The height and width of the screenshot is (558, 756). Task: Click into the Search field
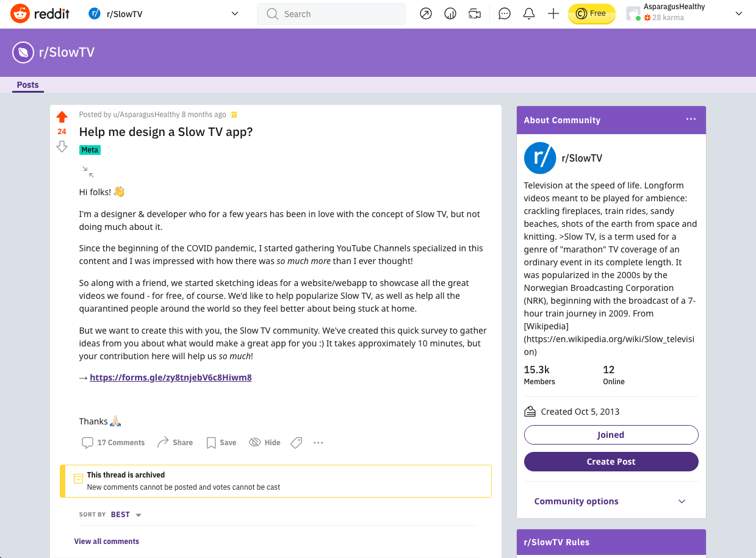[x=339, y=14]
